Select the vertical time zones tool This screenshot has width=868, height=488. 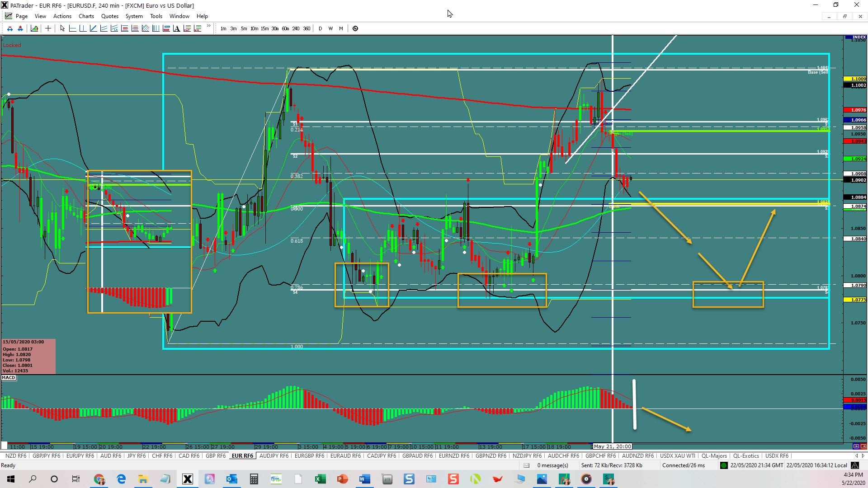click(156, 28)
